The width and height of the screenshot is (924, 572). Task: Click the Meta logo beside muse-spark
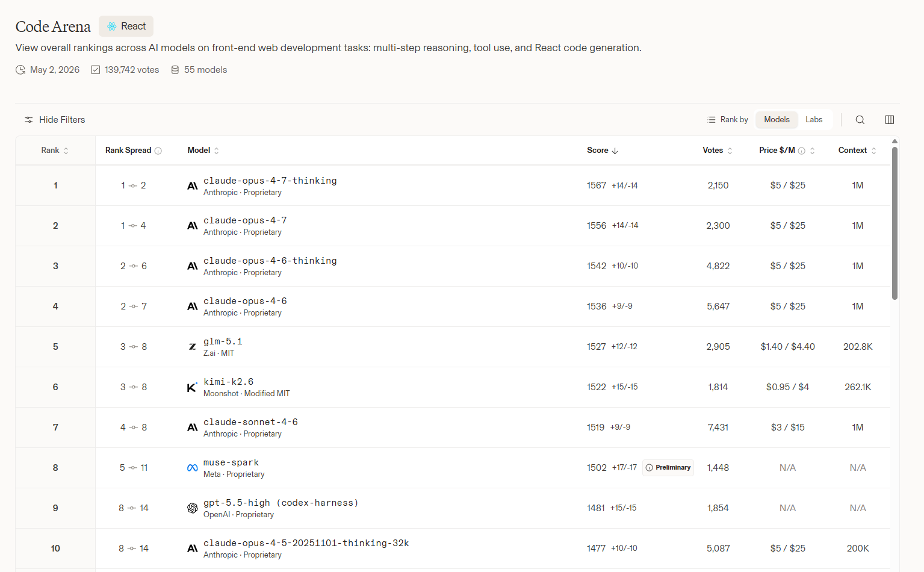[192, 468]
